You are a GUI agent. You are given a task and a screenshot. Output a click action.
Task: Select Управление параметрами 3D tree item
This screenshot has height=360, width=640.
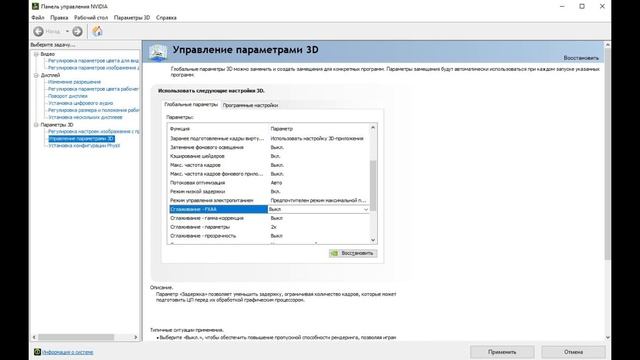tap(81, 139)
